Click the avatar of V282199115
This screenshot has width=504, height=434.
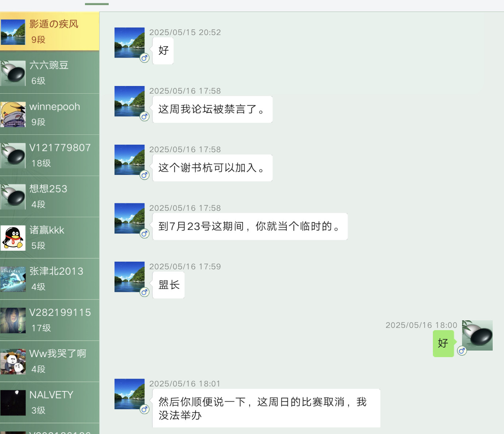tap(13, 320)
